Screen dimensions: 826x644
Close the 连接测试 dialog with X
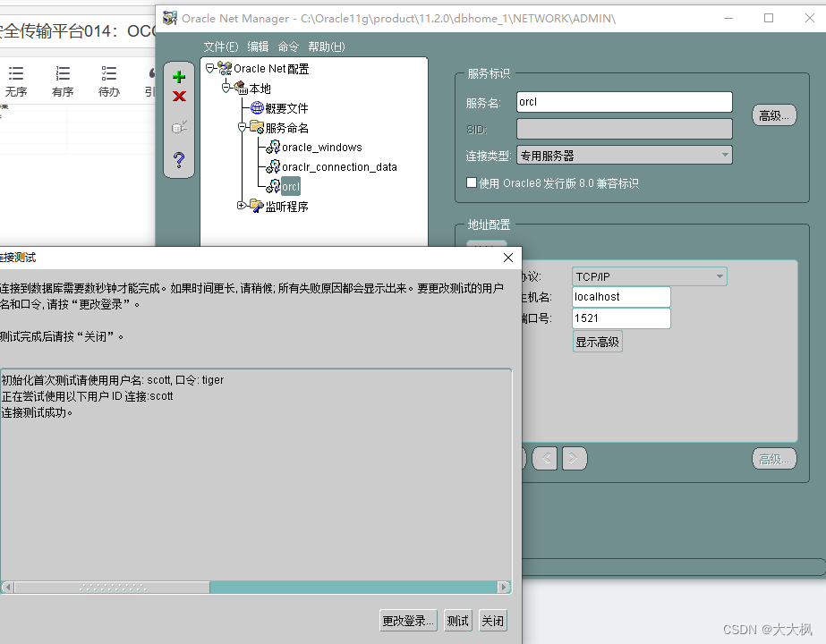(x=508, y=258)
